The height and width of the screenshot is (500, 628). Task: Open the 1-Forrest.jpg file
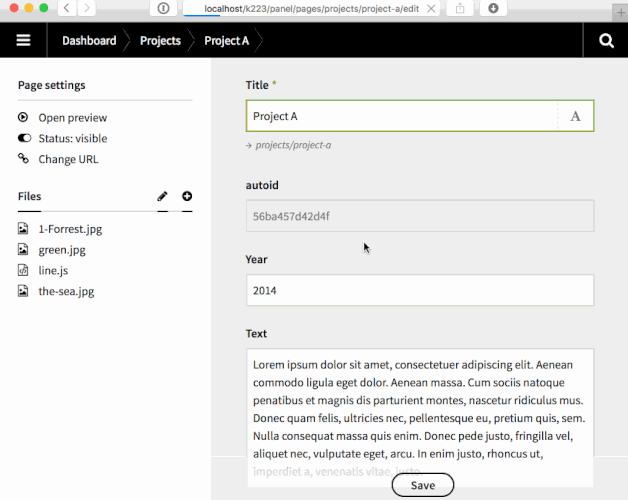pyautogui.click(x=70, y=229)
